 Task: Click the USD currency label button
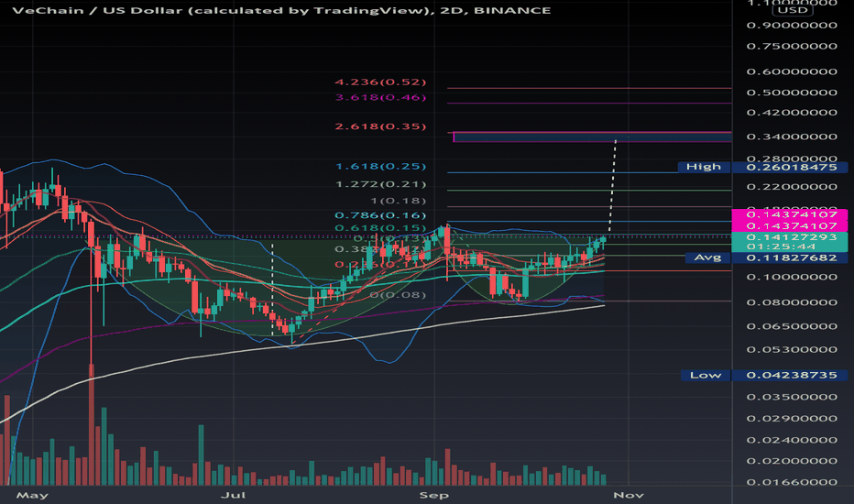(x=793, y=10)
